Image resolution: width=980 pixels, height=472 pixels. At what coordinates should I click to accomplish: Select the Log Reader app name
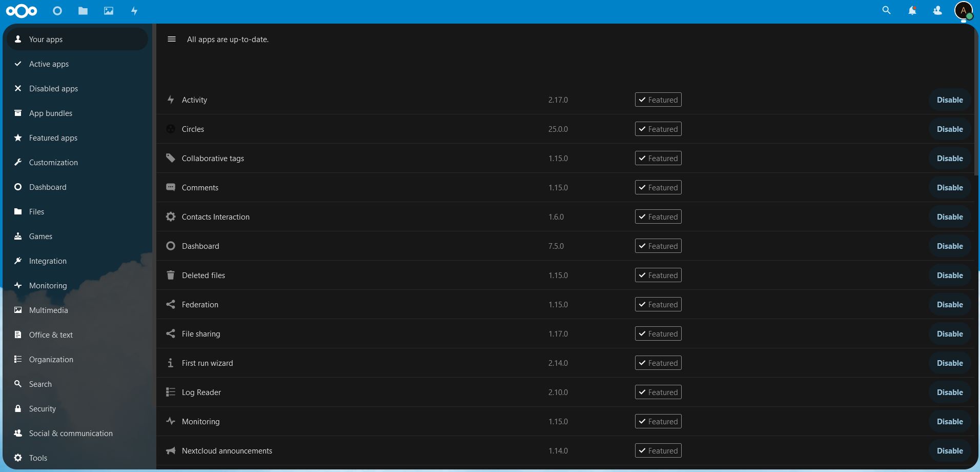pyautogui.click(x=201, y=392)
